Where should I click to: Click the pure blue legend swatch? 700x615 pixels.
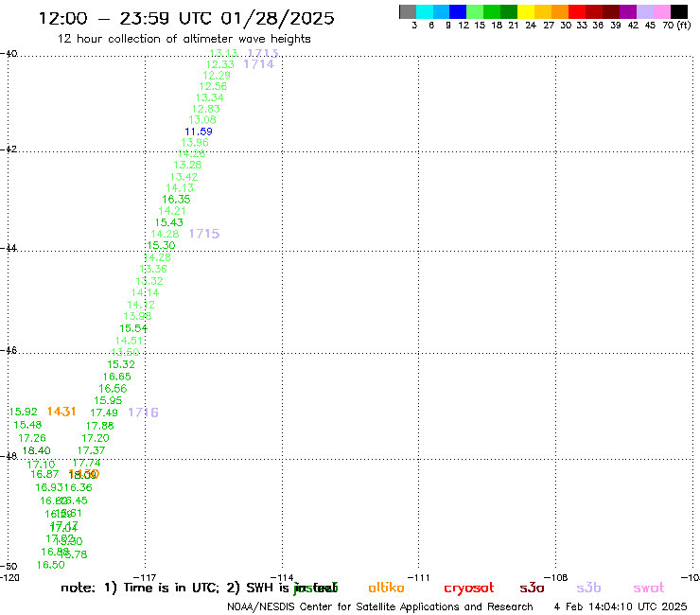click(458, 11)
